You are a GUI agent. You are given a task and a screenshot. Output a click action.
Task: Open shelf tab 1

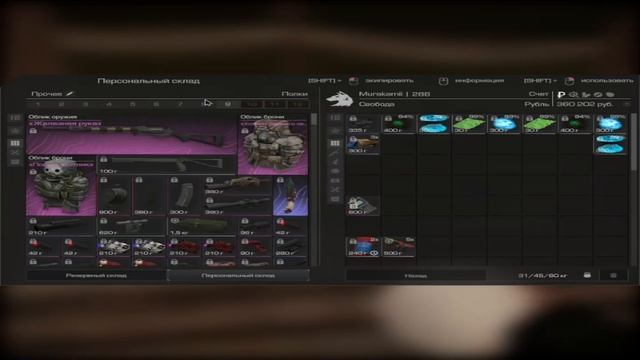(x=38, y=104)
